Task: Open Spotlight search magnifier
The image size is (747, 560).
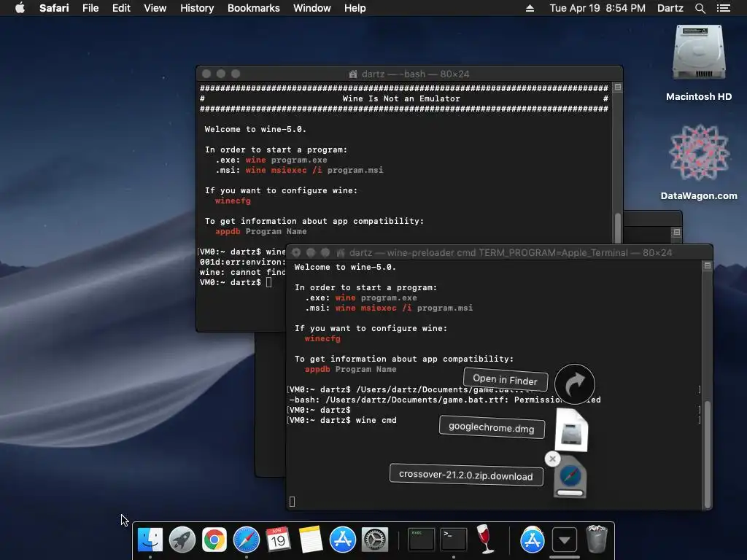Action: click(x=700, y=8)
